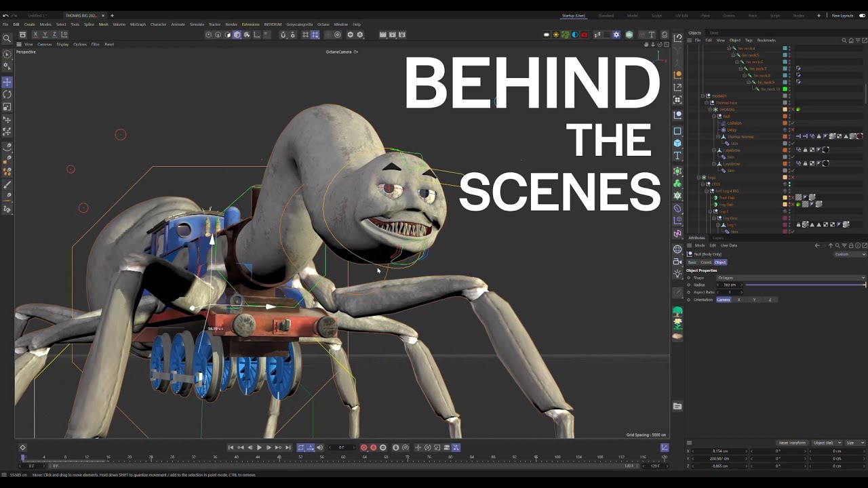Go to end of timeline
Screen dimensions: 868x488
(288, 447)
